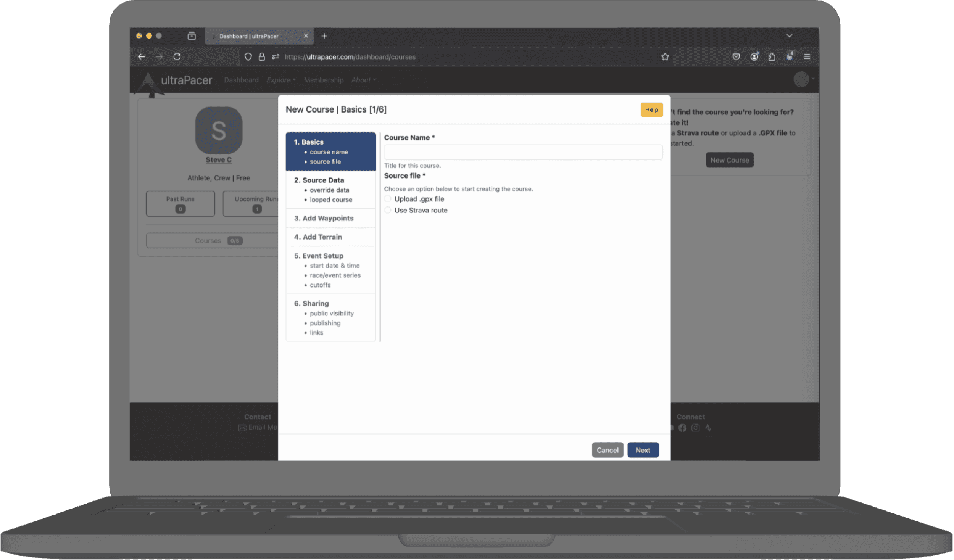Click the back navigation arrow
The width and height of the screenshot is (954, 560).
[x=142, y=57]
